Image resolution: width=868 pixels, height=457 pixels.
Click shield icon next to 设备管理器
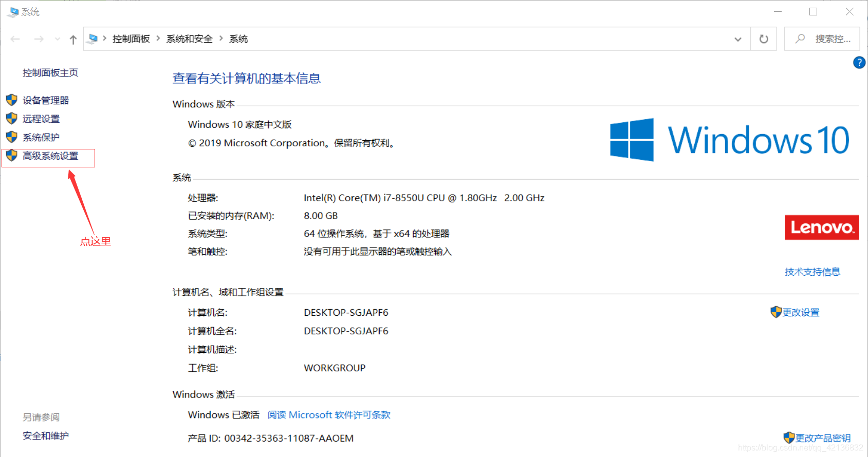coord(12,100)
